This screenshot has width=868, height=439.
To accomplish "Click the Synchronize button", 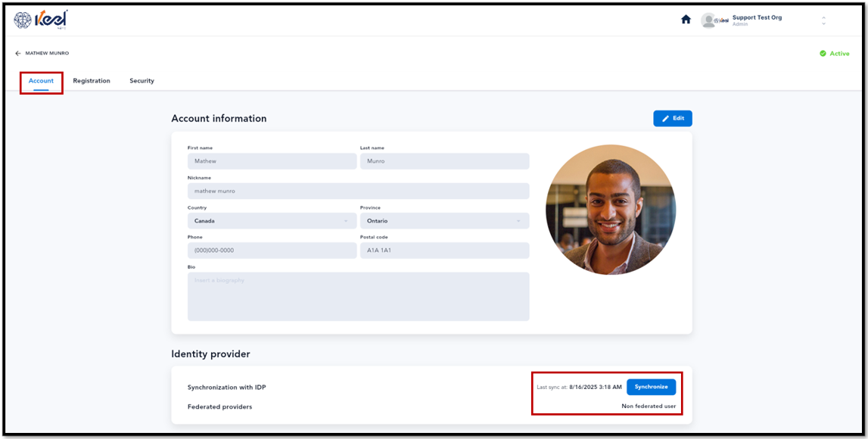I will (651, 387).
